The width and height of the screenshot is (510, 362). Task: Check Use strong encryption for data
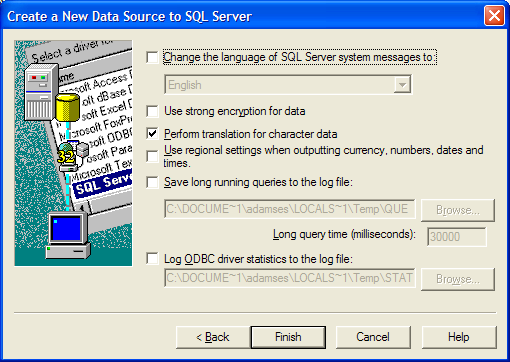(152, 111)
